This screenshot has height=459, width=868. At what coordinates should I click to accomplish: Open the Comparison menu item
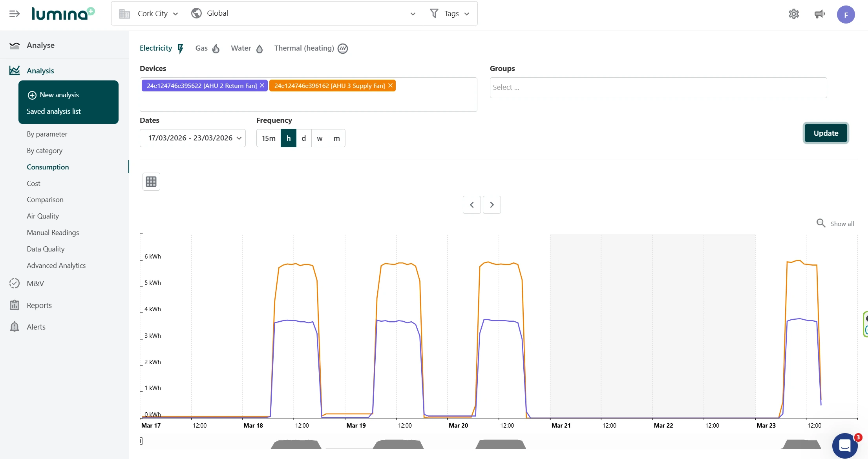point(45,200)
